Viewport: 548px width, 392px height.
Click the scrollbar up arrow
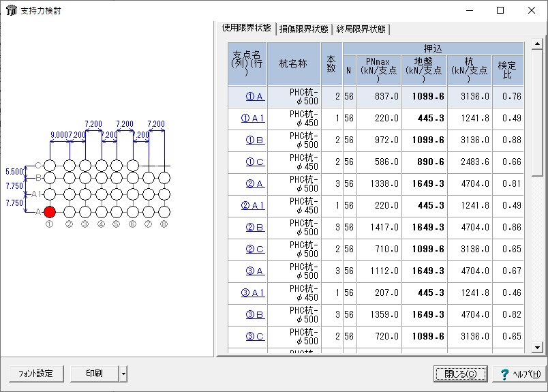coord(537,44)
